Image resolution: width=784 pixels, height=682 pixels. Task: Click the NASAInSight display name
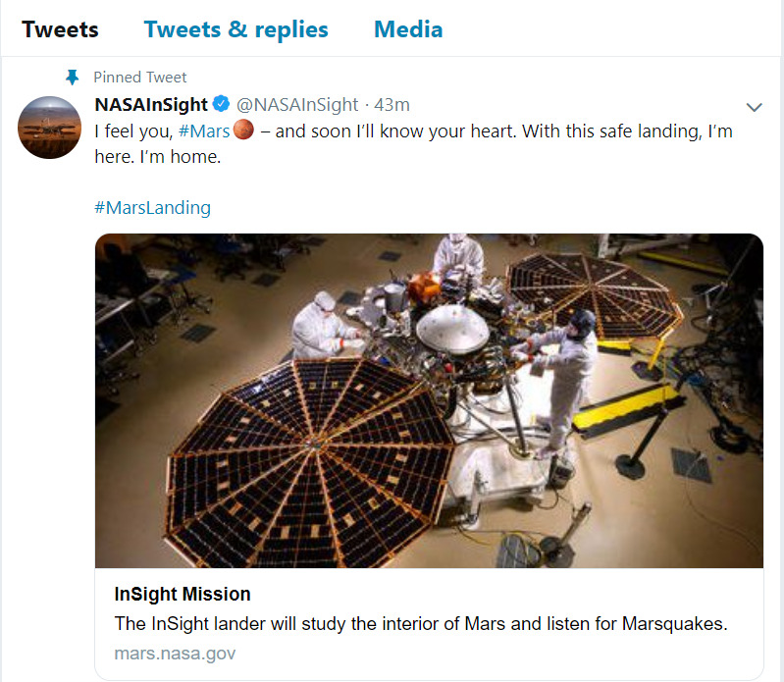pos(150,105)
